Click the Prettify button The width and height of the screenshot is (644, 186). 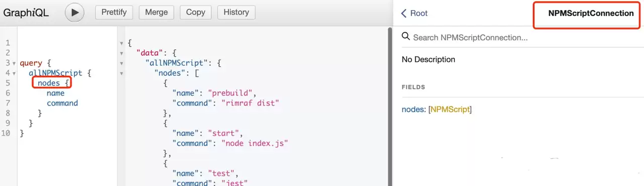tap(114, 13)
